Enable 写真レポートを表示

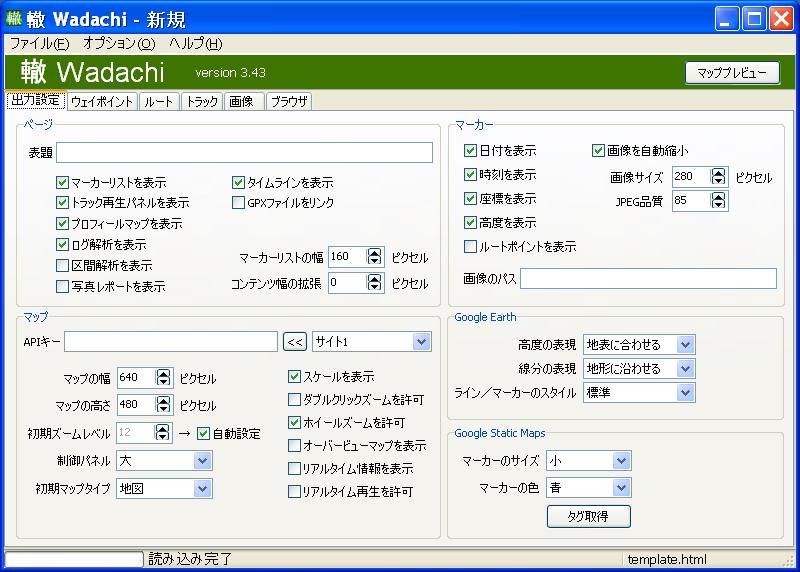62,286
